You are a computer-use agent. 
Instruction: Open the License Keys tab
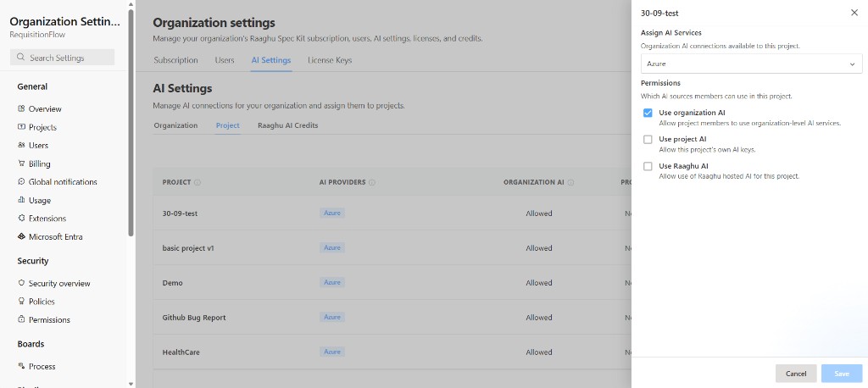click(x=330, y=60)
